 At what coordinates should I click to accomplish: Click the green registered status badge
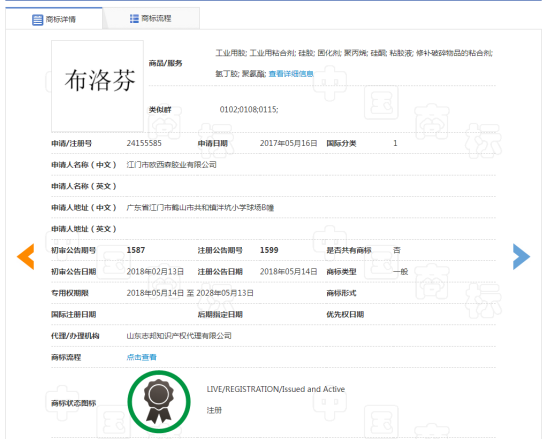point(159,402)
